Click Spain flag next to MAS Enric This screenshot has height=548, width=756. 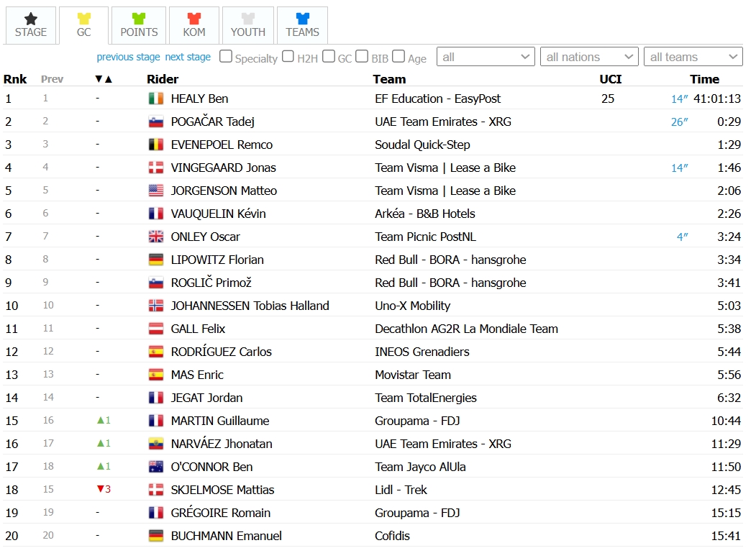pyautogui.click(x=156, y=375)
